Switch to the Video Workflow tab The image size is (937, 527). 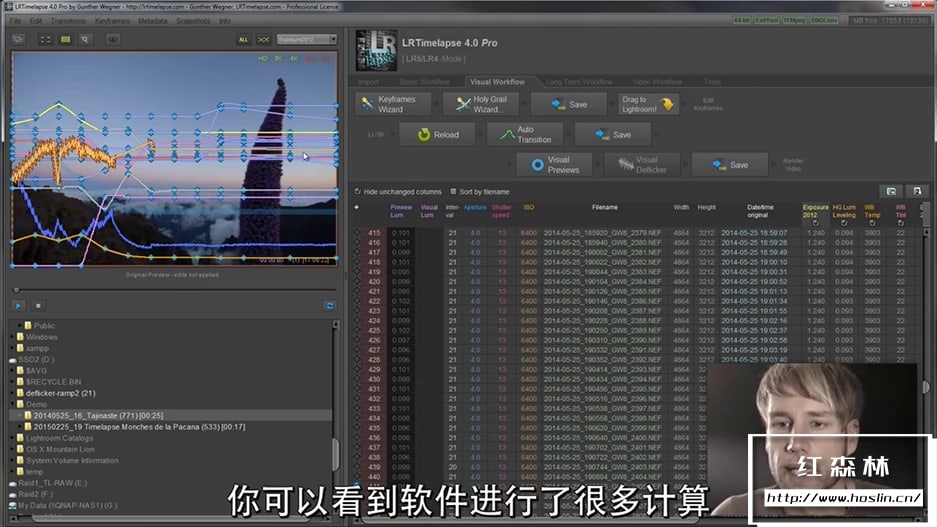click(657, 82)
